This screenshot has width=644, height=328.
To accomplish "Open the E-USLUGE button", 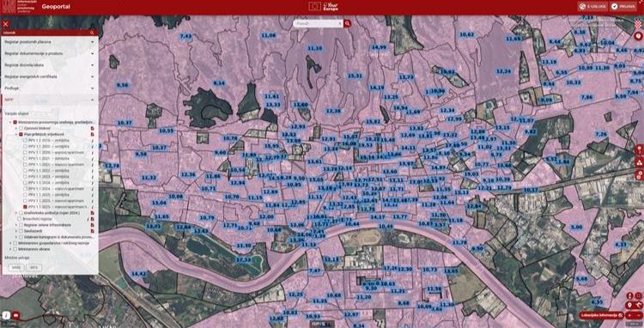I will click(592, 7).
